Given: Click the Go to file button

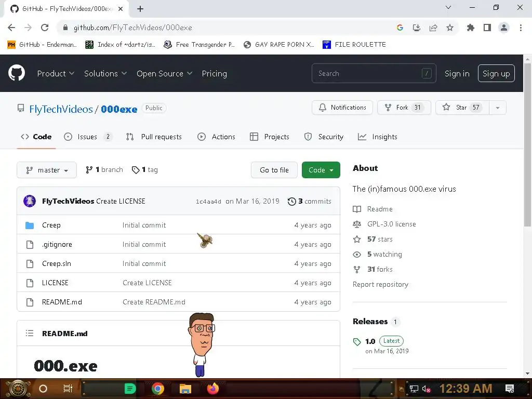Looking at the screenshot, I should pyautogui.click(x=274, y=170).
